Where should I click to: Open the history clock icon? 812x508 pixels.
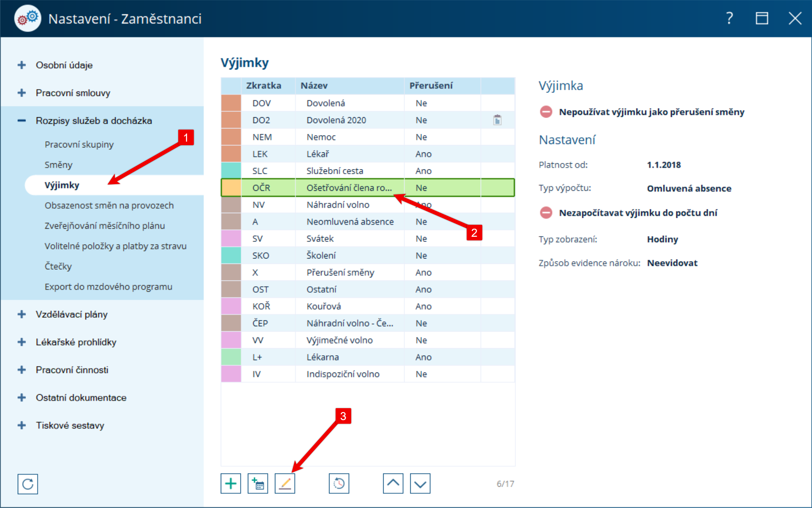(x=339, y=484)
